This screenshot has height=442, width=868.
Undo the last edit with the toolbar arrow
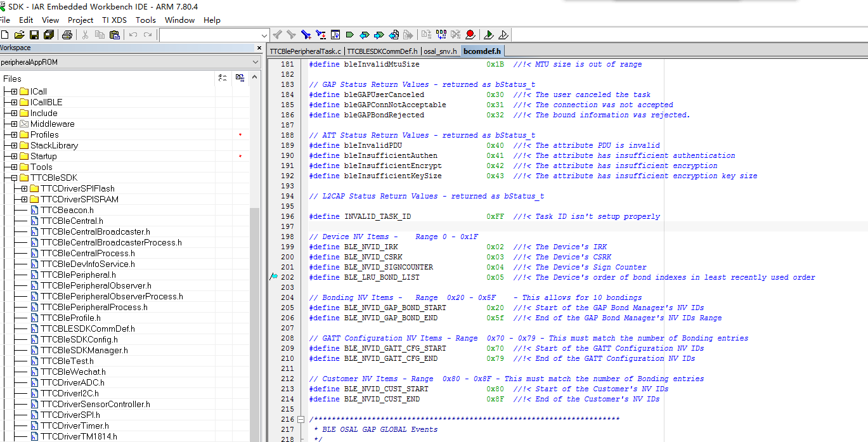point(133,35)
